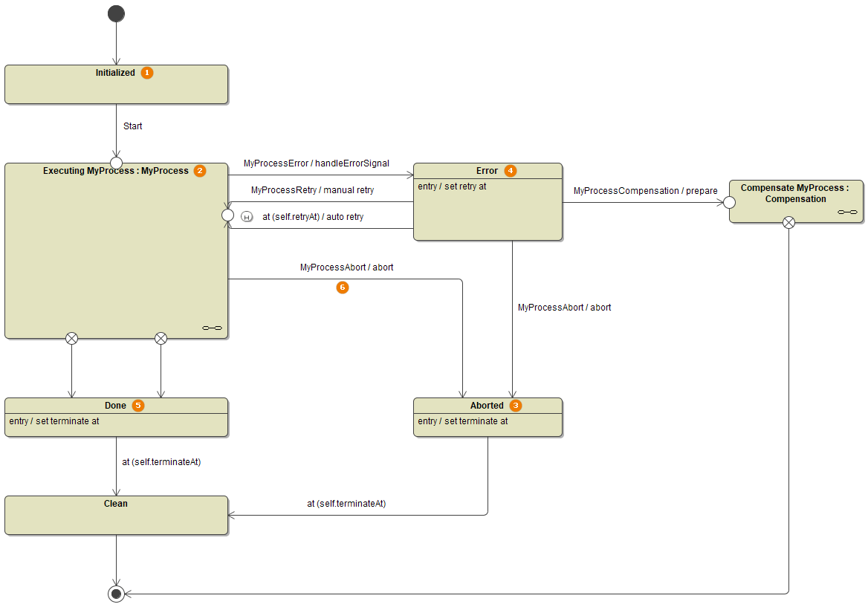This screenshot has width=868, height=607.
Task: Select the Start transition label
Action: pos(132,126)
